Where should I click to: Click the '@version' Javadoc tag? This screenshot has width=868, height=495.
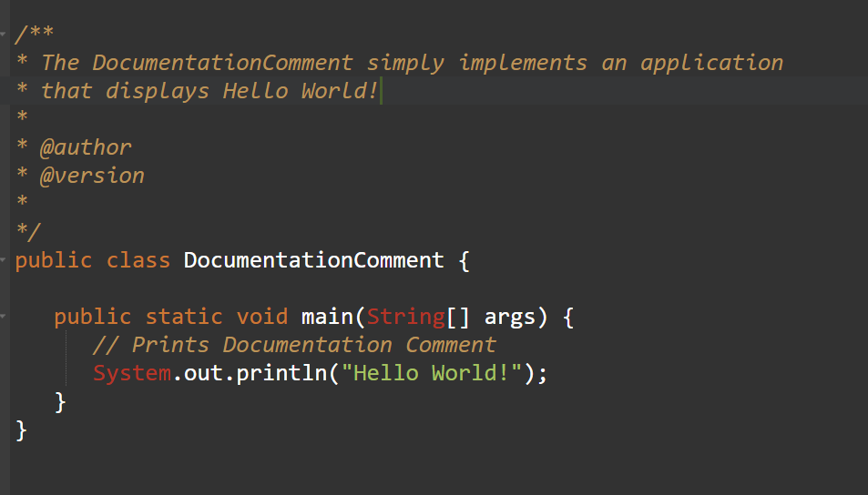92,176
